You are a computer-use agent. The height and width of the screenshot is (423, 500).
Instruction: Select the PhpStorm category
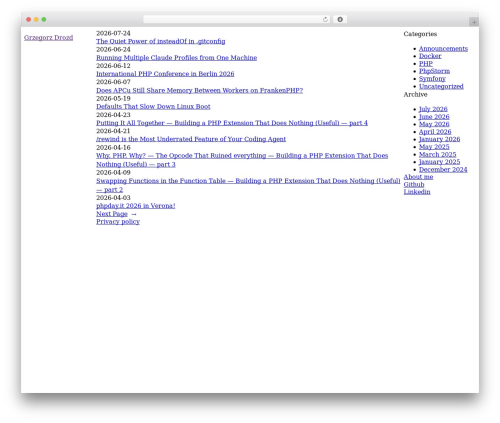click(x=434, y=71)
